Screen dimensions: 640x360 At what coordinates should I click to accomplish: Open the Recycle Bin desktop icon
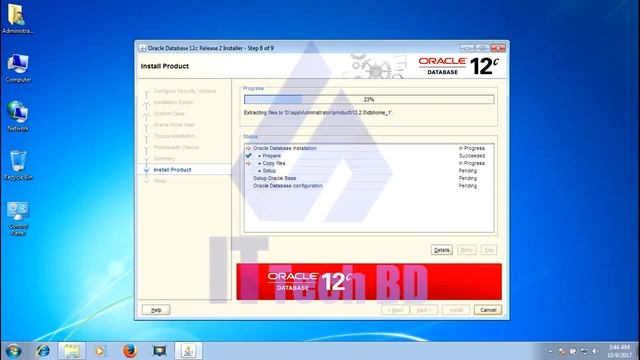coord(18,165)
